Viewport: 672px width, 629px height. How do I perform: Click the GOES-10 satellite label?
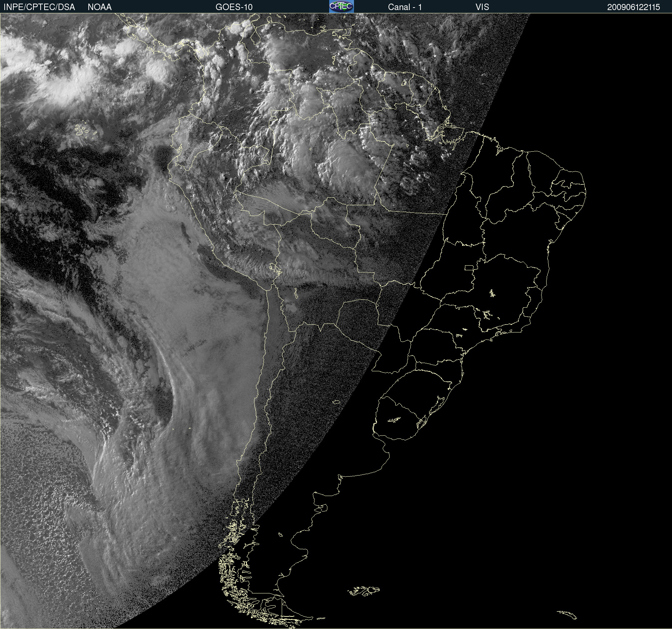(234, 7)
